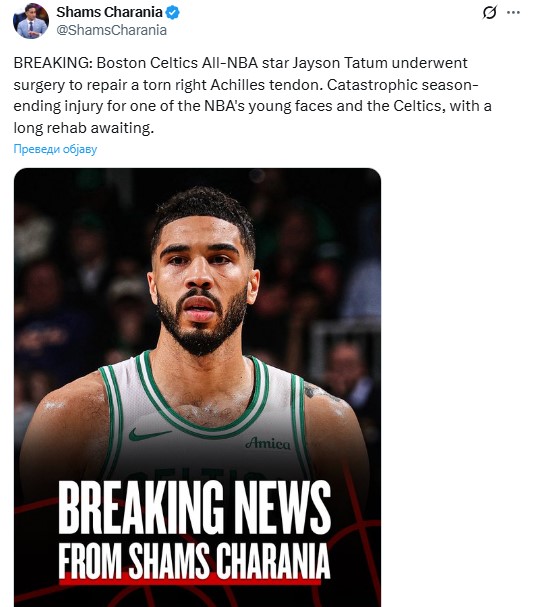Viewport: 533px width, 607px height.
Task: Click the Amica sponsor logo on jersey
Action: pyautogui.click(x=268, y=443)
